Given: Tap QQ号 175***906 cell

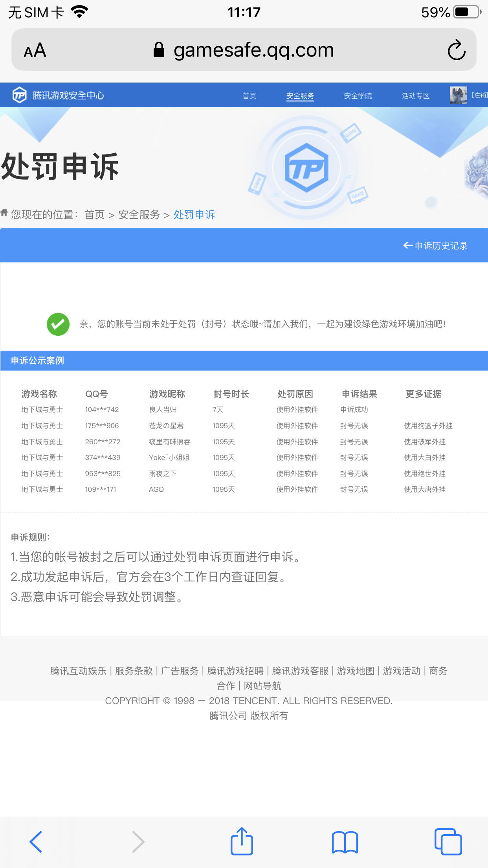Looking at the screenshot, I should (x=102, y=426).
